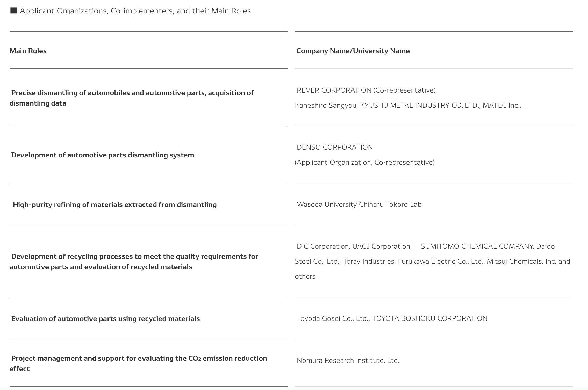
Task: Select the 'Company Name/University Name' column header
Action: pos(353,51)
